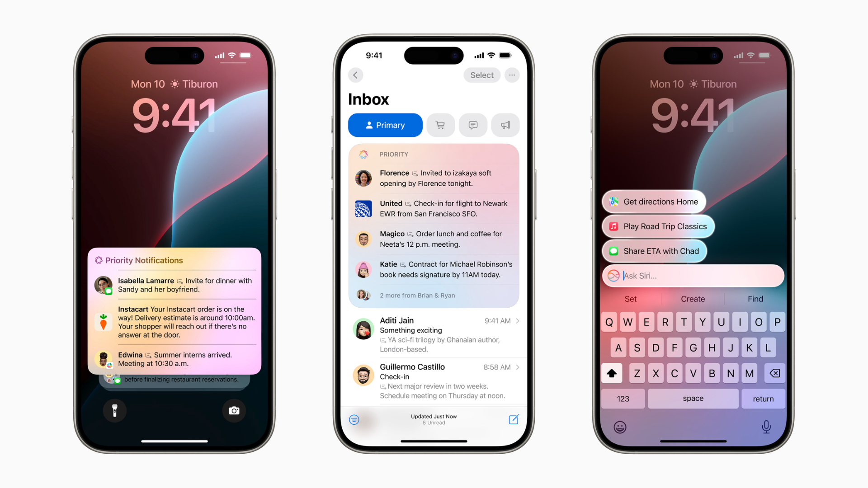Screen dimensions: 868x488
Task: Tap the Shopping cart inbox filter icon
Action: [x=440, y=125]
